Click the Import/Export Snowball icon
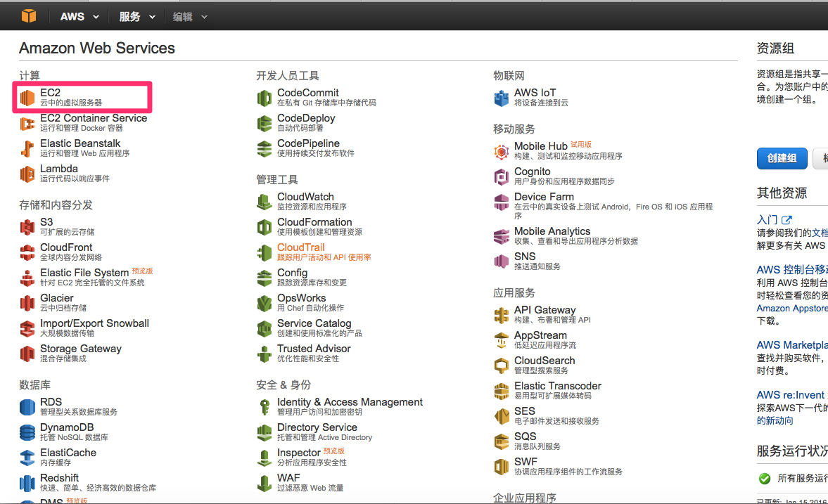 27,328
